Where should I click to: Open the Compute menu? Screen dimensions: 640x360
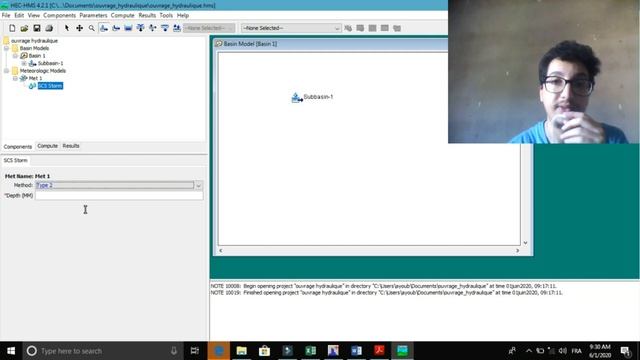122,16
